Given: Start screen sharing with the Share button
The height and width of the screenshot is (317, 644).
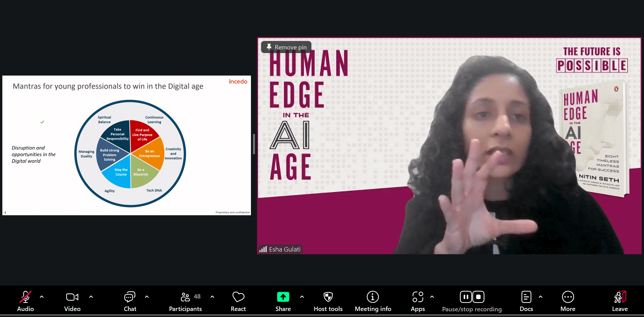Looking at the screenshot, I should coord(283,298).
